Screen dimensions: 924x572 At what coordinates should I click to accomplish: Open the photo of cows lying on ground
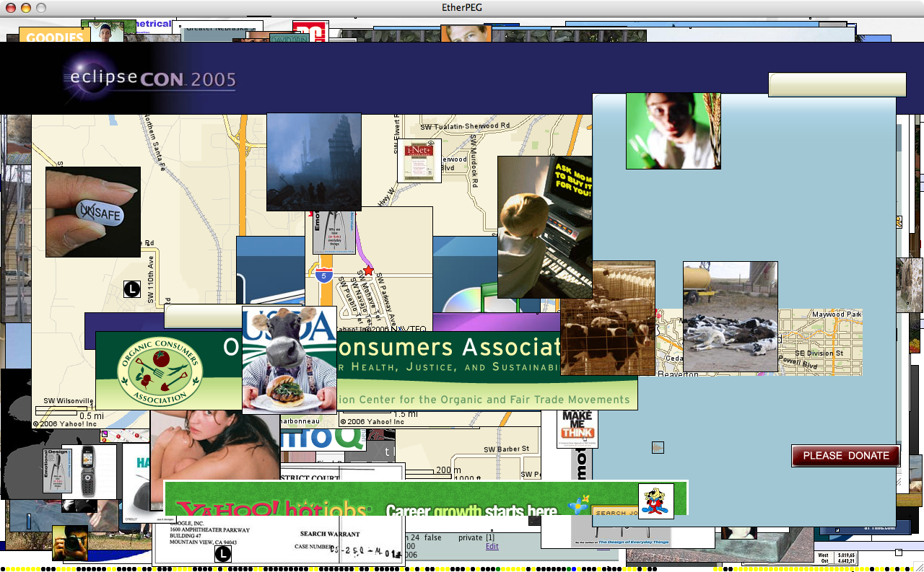tap(731, 317)
